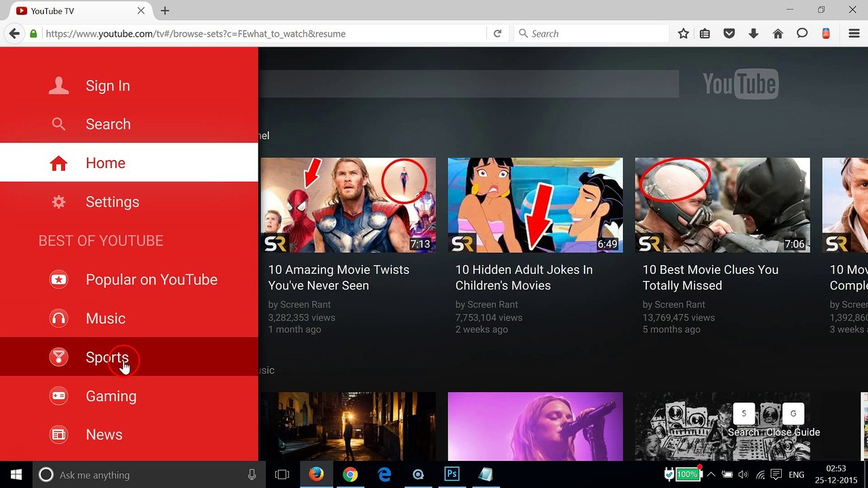Viewport: 868px width, 488px height.
Task: Show bookmarks list icon
Action: click(x=705, y=33)
